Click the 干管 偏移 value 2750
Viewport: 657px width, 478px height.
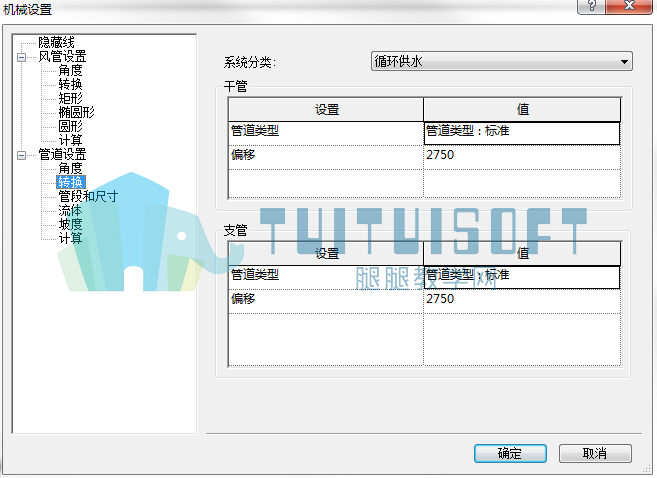point(522,158)
